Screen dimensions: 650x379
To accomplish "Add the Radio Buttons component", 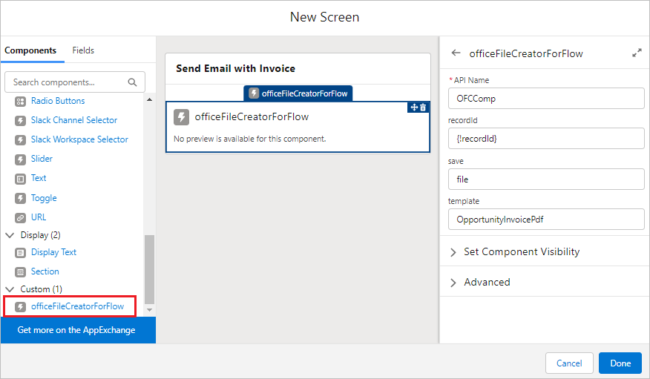I will coord(58,101).
